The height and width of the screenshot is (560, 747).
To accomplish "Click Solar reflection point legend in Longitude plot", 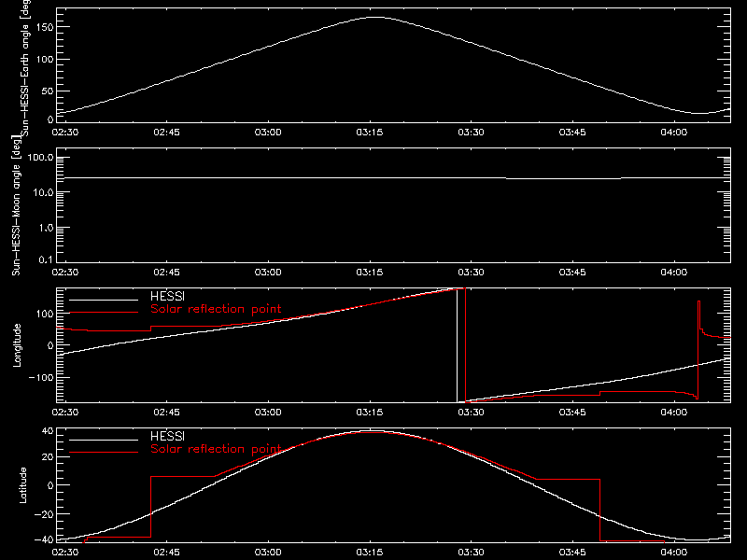I will [x=217, y=309].
